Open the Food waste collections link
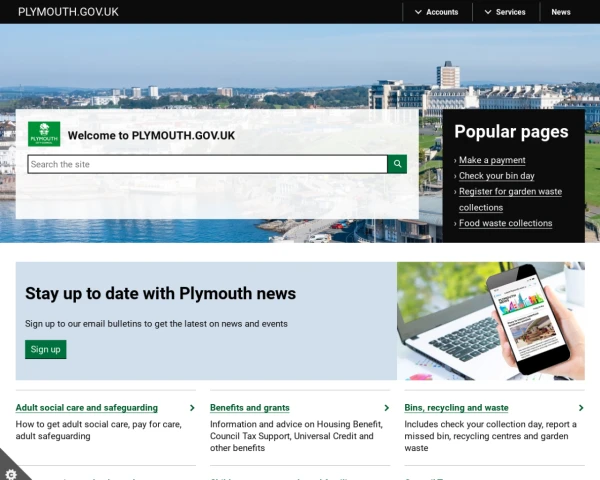 [505, 223]
